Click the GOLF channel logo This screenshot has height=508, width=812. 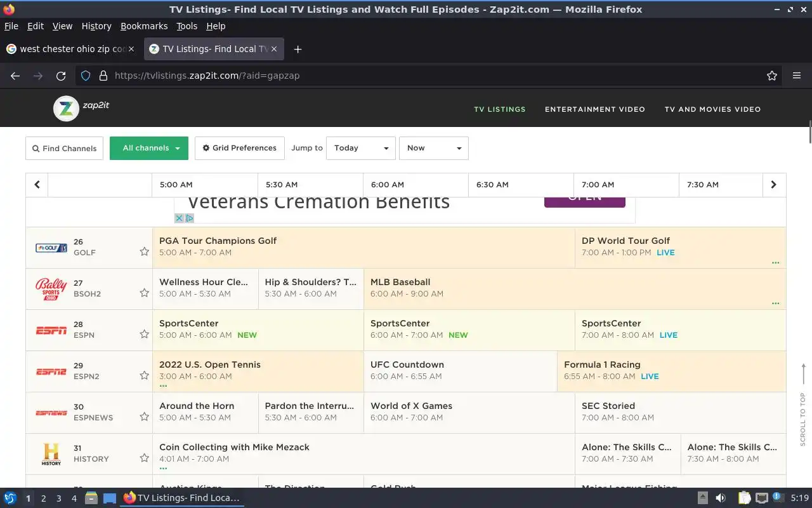pos(51,248)
